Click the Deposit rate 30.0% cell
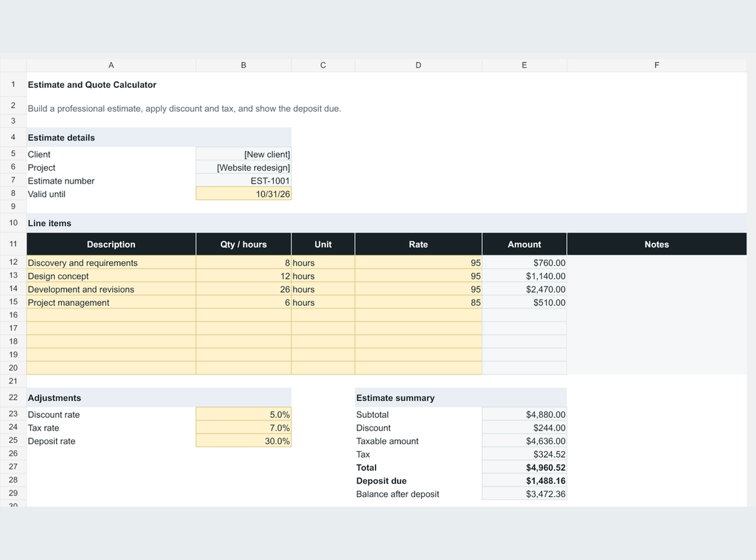 [x=244, y=441]
